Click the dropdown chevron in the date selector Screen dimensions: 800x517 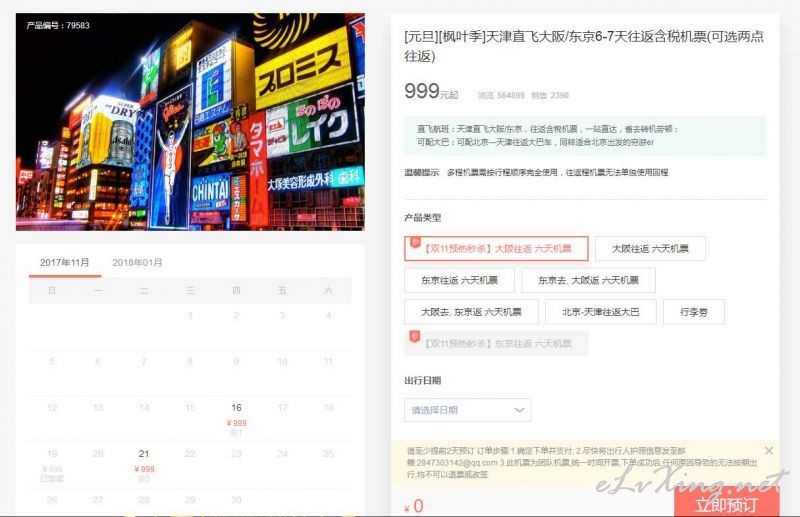pos(519,410)
